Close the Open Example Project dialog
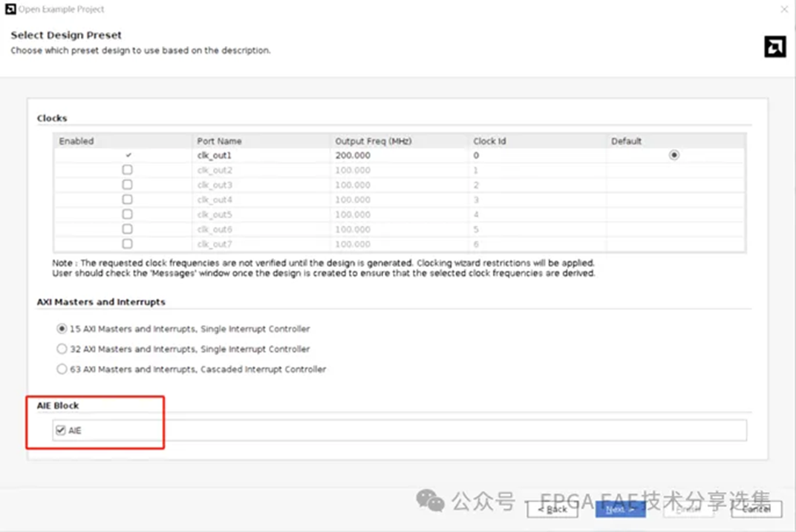This screenshot has width=796, height=532. pyautogui.click(x=784, y=10)
